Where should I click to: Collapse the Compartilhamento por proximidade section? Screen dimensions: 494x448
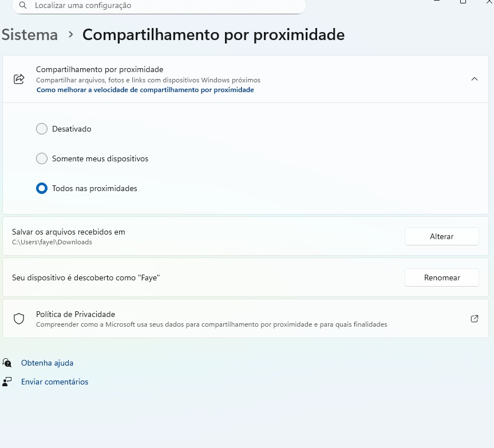tap(475, 79)
